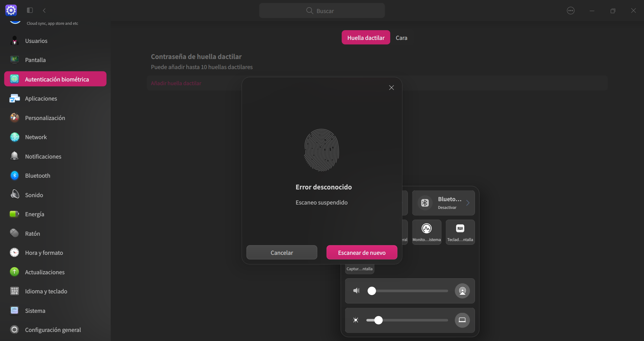Image resolution: width=644 pixels, height=341 pixels.
Task: Expand Bluetooth details chevron in quick panel
Action: (468, 203)
